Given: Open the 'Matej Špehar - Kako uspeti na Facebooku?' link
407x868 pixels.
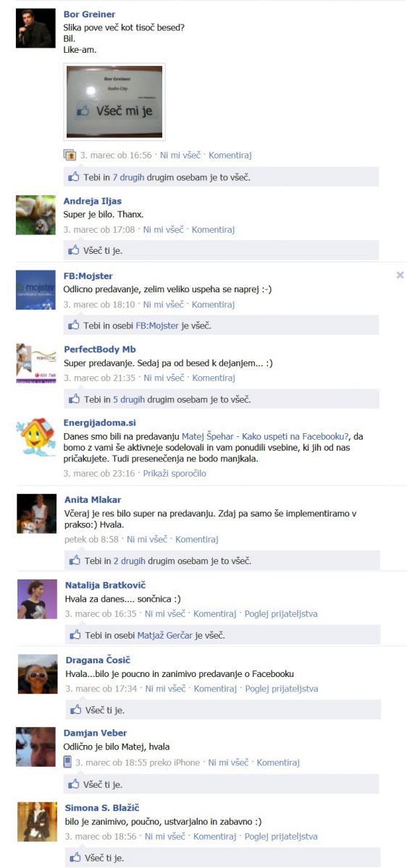Looking at the screenshot, I should (x=264, y=436).
